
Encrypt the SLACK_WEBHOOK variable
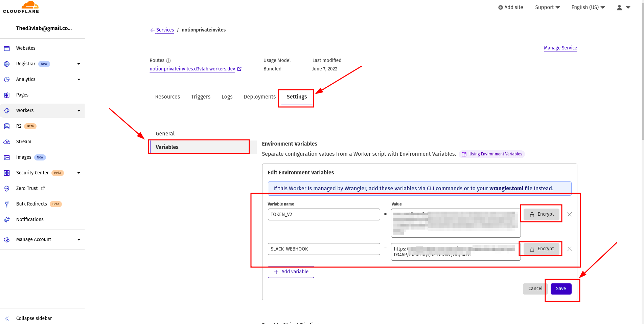point(541,249)
